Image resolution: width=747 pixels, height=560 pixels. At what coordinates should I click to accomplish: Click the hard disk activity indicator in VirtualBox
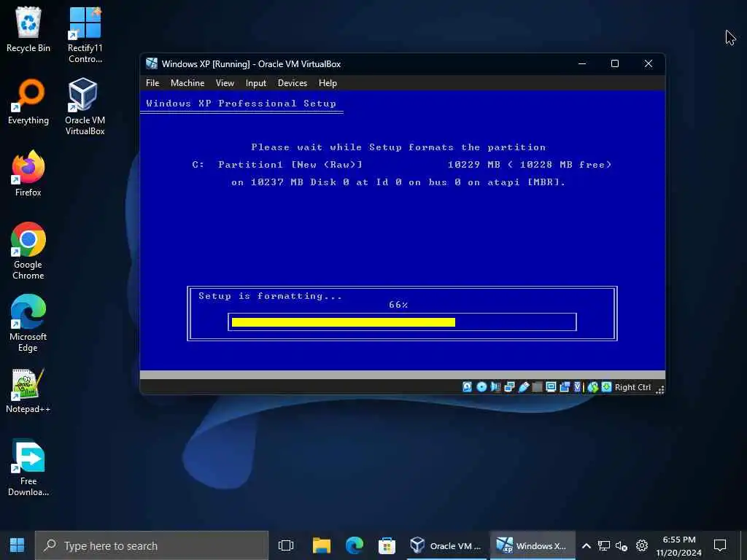coord(467,386)
